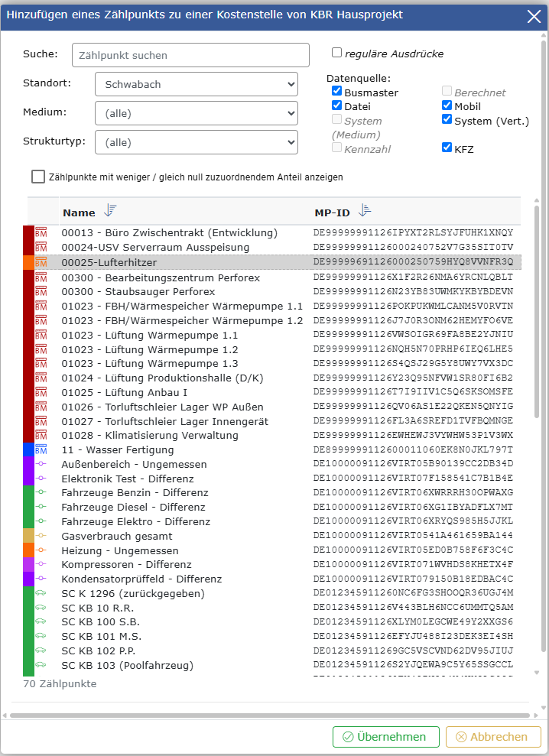Viewport: 549px width, 756px height.
Task: Click blue BM icon for Wasser Fertigung
Action: [x=41, y=449]
